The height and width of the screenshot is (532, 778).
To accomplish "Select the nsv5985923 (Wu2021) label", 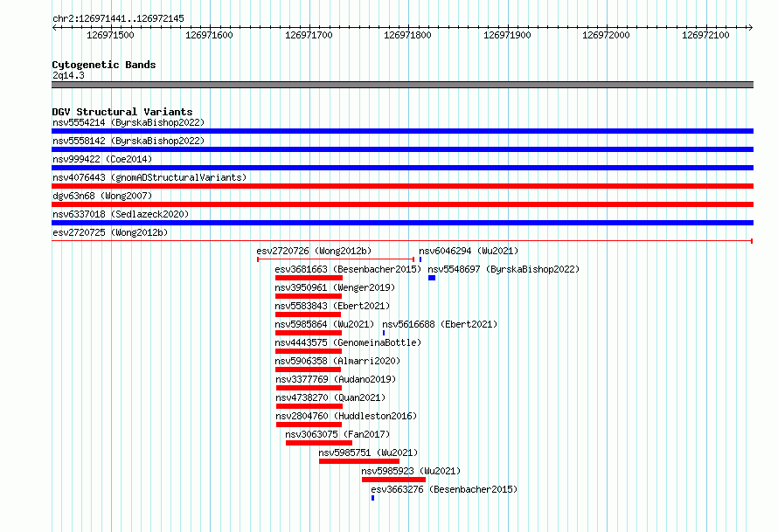I will point(411,471).
